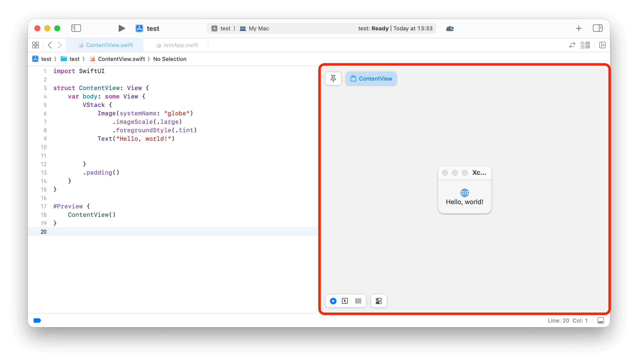Click line number 17 in the gutter

click(x=44, y=206)
